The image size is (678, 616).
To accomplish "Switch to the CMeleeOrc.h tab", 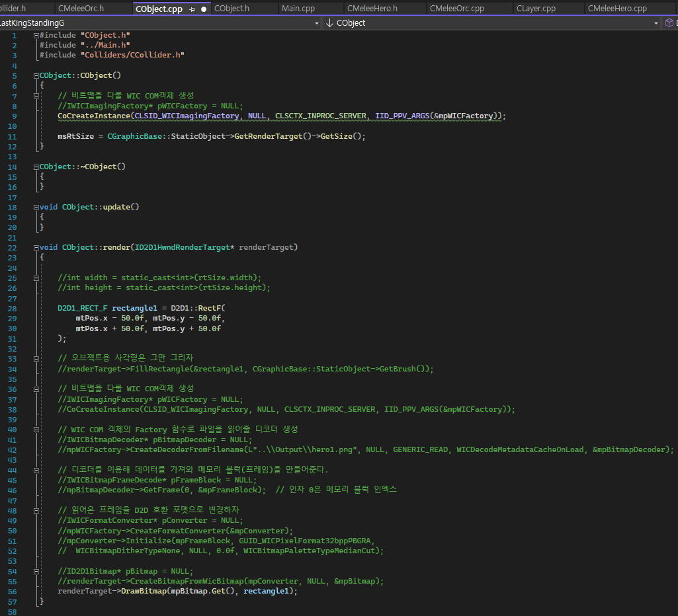I will [81, 8].
